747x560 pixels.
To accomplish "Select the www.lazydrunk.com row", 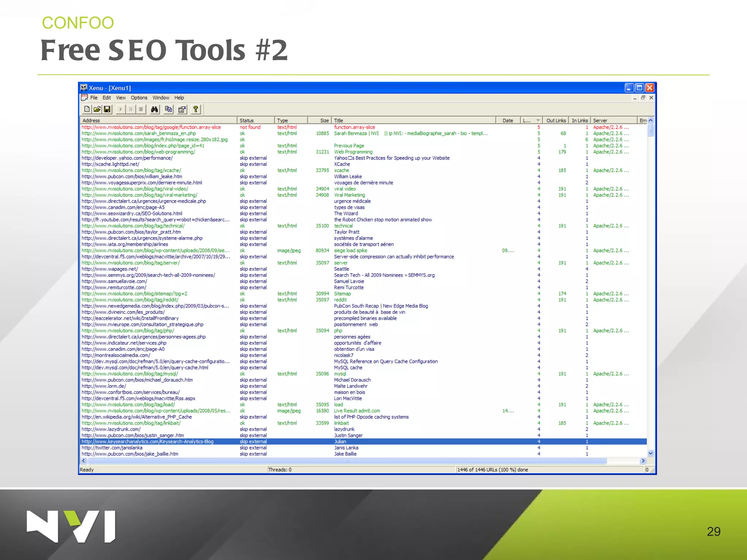I will tap(363, 429).
